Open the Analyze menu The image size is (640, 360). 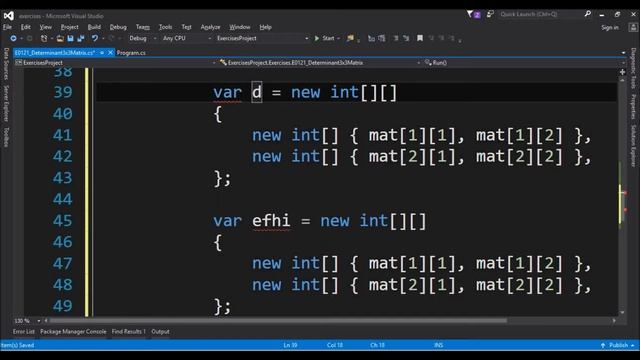210,27
